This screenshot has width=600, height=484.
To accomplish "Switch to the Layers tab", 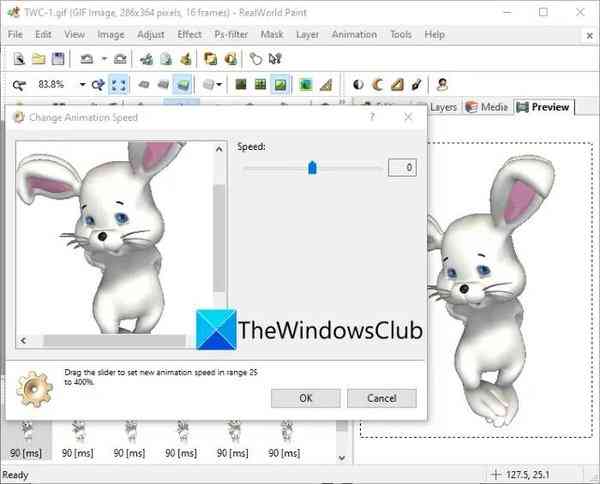I will click(x=442, y=107).
